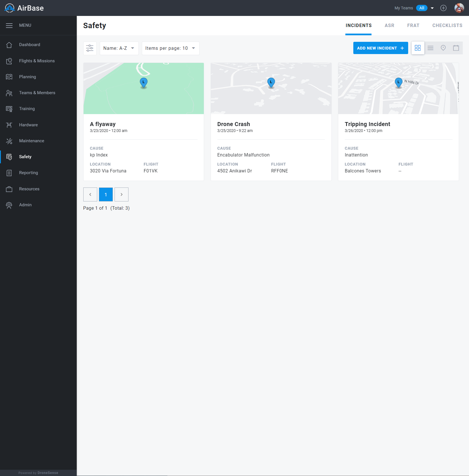Select the INCIDENTS tab
The height and width of the screenshot is (476, 469).
pos(358,26)
